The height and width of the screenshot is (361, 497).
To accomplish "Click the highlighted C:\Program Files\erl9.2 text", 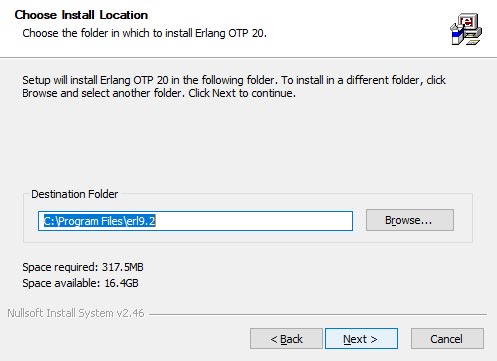I will point(100,221).
